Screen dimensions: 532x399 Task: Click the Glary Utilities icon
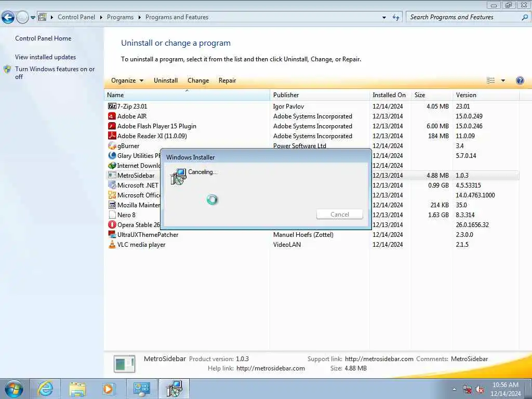click(112, 155)
